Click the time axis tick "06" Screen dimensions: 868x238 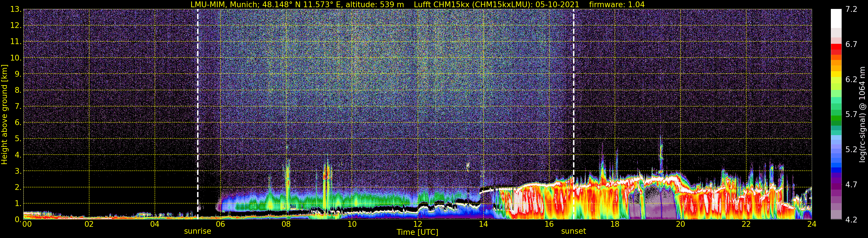click(x=220, y=224)
